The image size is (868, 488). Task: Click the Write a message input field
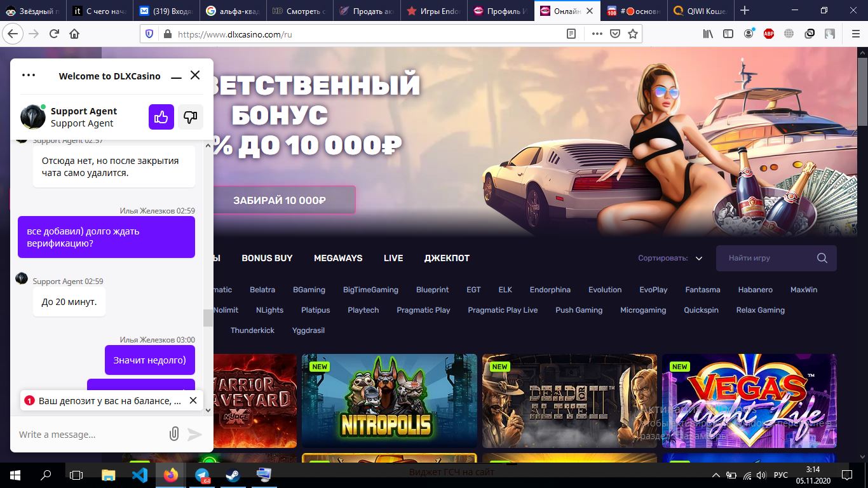click(x=89, y=435)
